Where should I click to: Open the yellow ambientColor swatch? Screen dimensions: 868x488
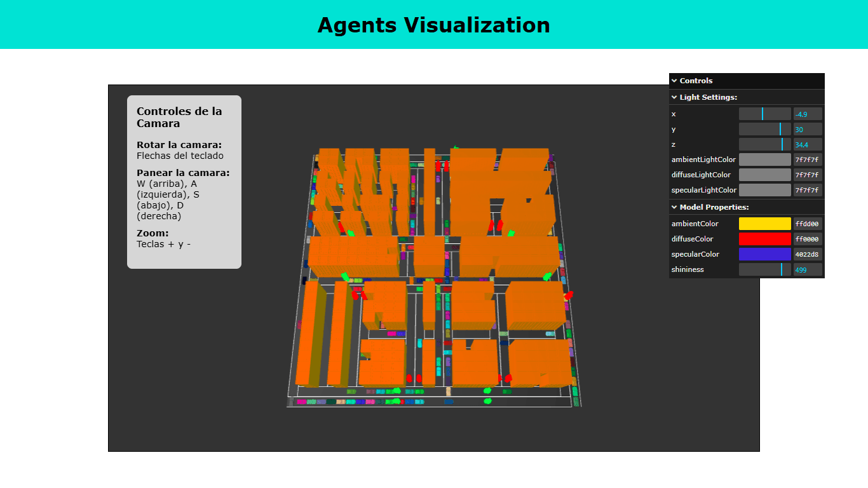coord(764,224)
